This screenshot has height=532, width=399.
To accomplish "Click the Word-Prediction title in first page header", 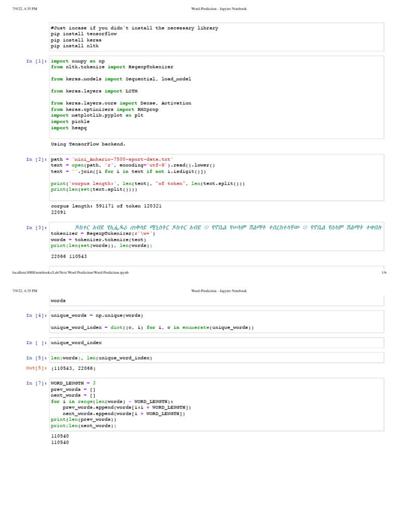I will pos(219,9).
